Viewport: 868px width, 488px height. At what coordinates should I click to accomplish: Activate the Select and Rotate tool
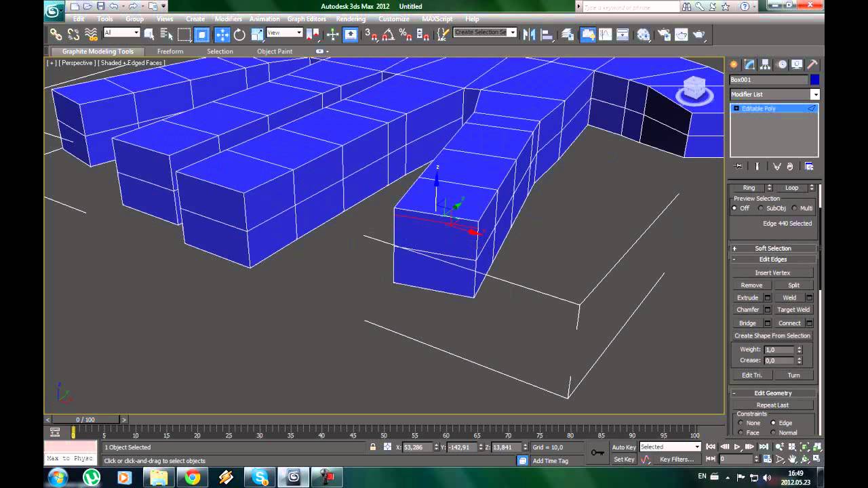point(239,35)
